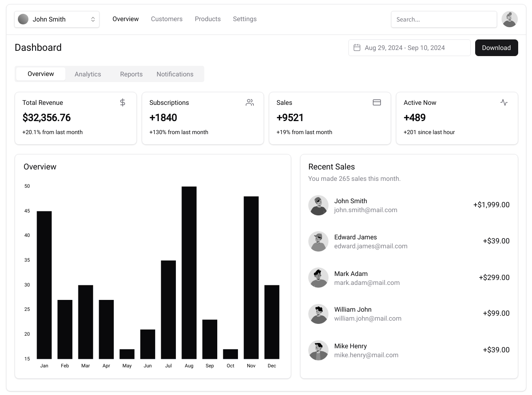Screen dimensions: 532x395
Task: Click the Jul bar in Overview chart
Action: click(x=168, y=310)
